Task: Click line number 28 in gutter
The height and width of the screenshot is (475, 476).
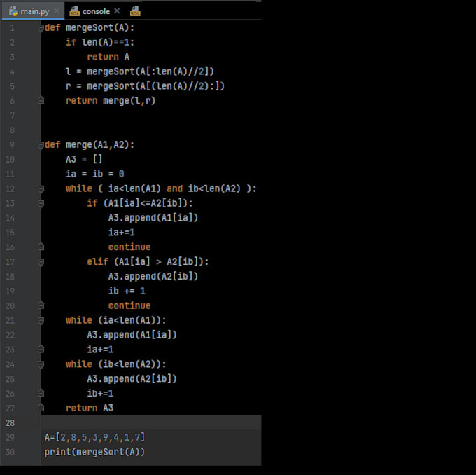Action: tap(10, 422)
